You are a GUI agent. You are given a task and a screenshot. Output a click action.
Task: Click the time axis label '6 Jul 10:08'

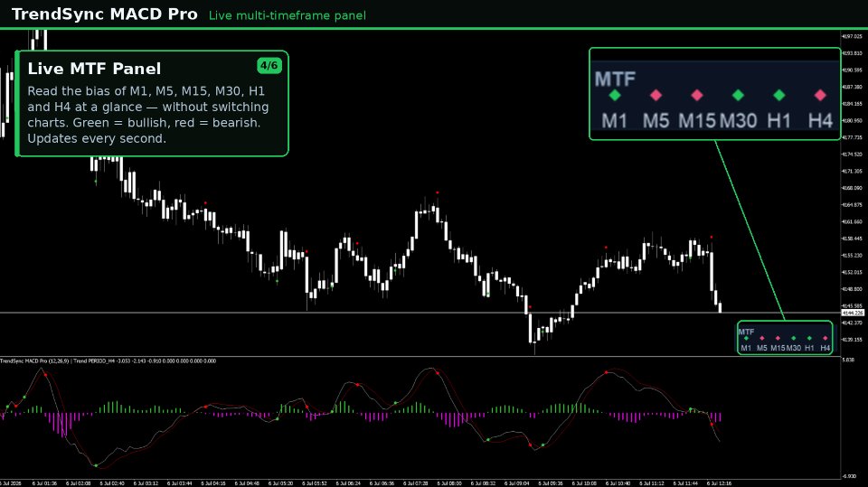pyautogui.click(x=585, y=483)
